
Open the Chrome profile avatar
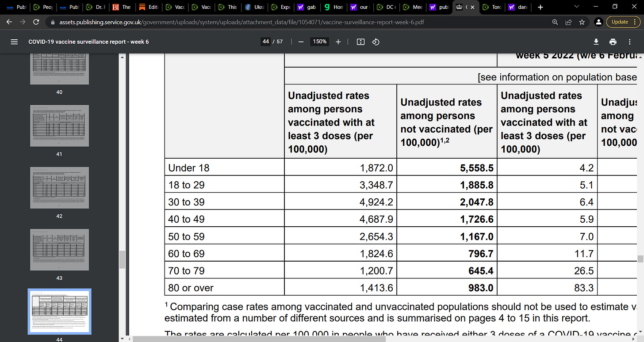pyautogui.click(x=598, y=22)
